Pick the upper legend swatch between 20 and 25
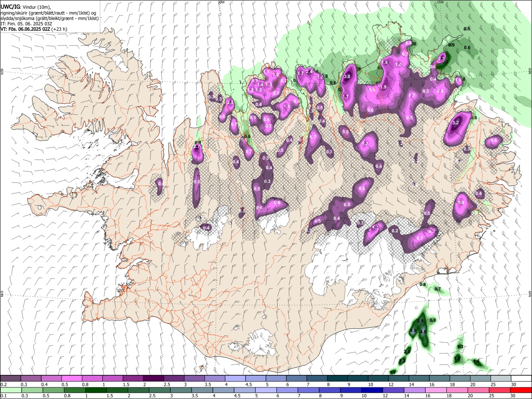The image size is (532, 399). [x=480, y=378]
